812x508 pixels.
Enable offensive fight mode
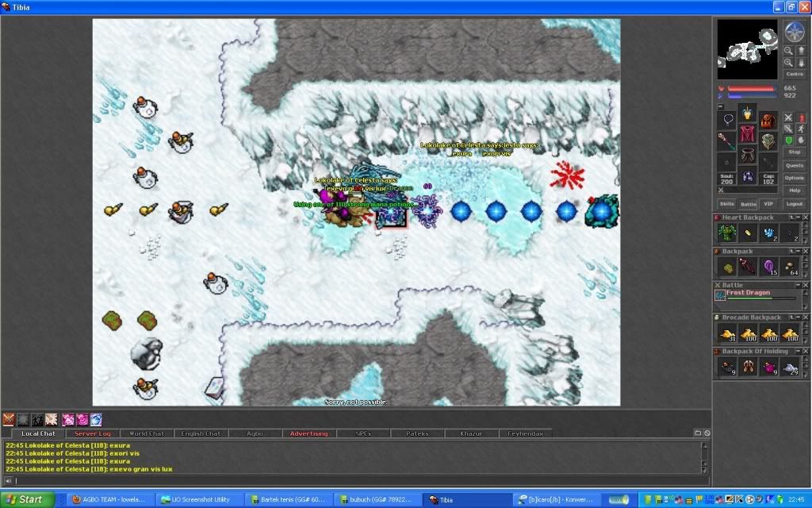point(789,117)
